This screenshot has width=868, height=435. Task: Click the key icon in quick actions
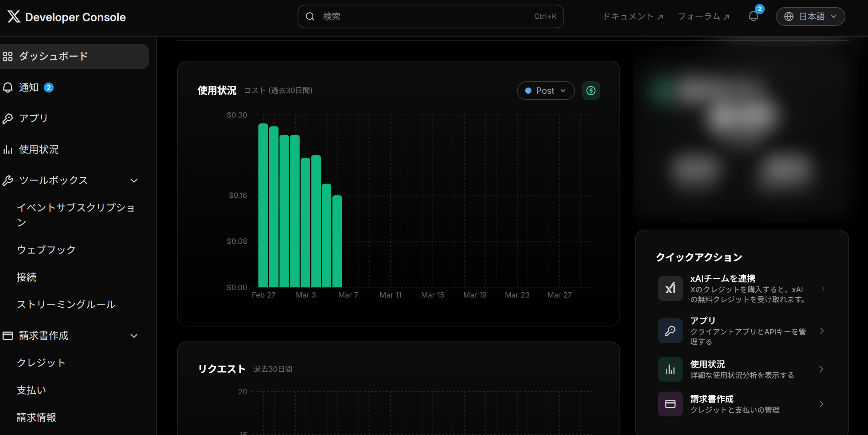[x=670, y=331]
